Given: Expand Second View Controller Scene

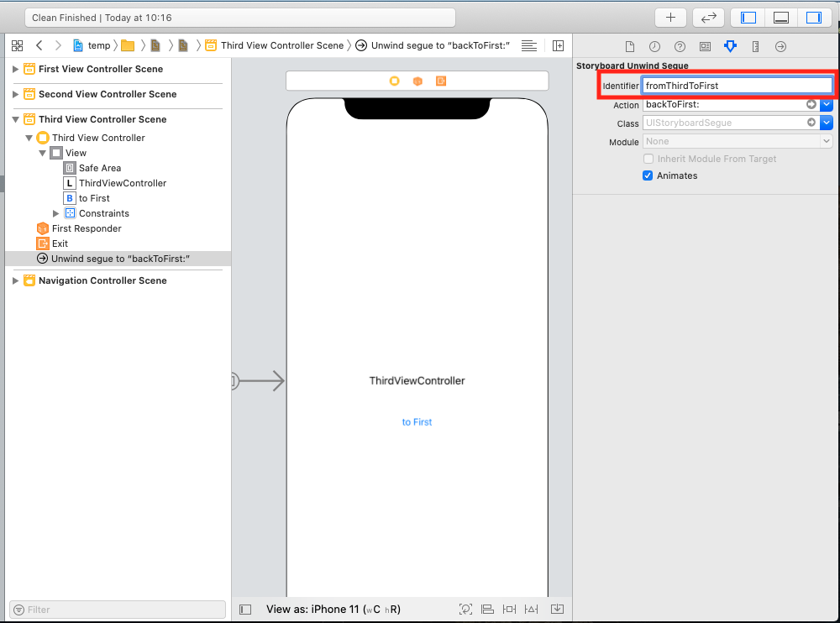Looking at the screenshot, I should click(15, 94).
